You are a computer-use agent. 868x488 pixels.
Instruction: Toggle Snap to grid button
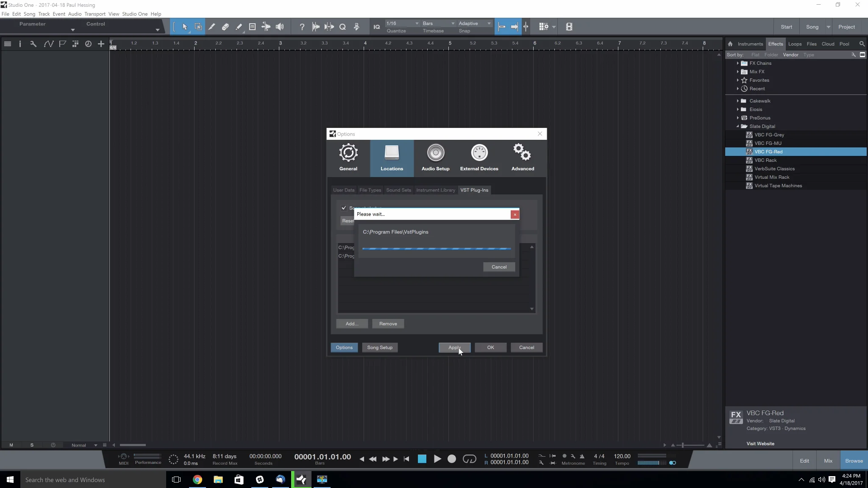[502, 27]
